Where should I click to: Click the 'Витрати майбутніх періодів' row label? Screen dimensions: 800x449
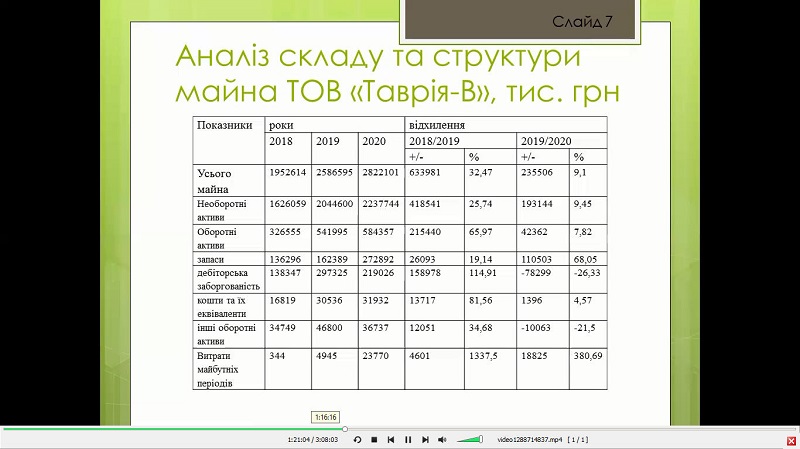point(218,369)
